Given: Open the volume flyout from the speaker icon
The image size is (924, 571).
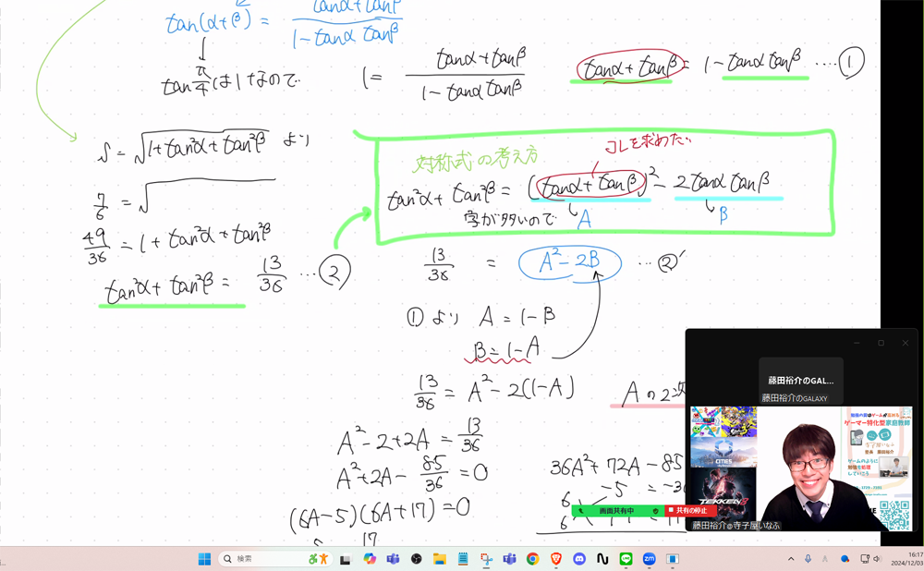Looking at the screenshot, I should pos(877,559).
